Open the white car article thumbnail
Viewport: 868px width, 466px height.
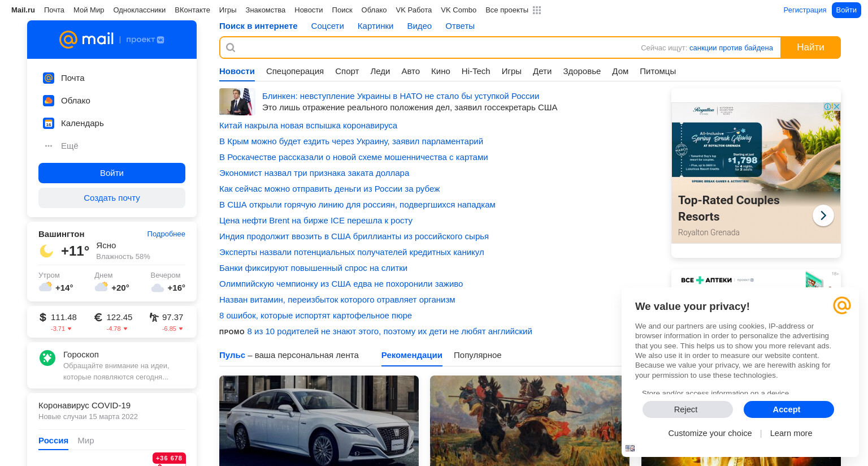point(319,421)
